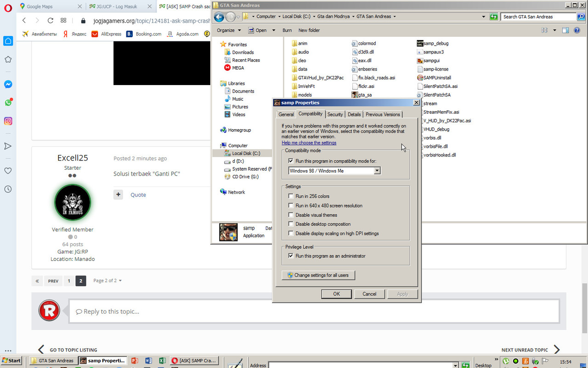Open bookmarks heart icon in Opera sidebar
Image resolution: width=588 pixels, height=368 pixels.
8,171
